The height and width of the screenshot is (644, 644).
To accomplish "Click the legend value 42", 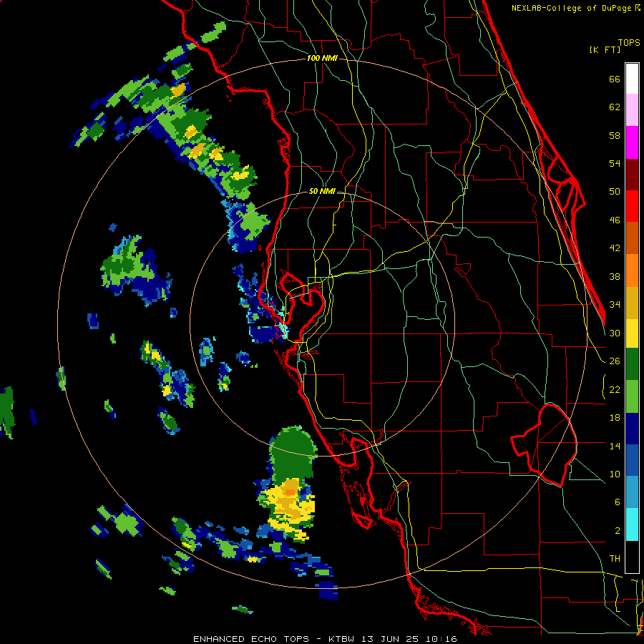I will pos(615,248).
